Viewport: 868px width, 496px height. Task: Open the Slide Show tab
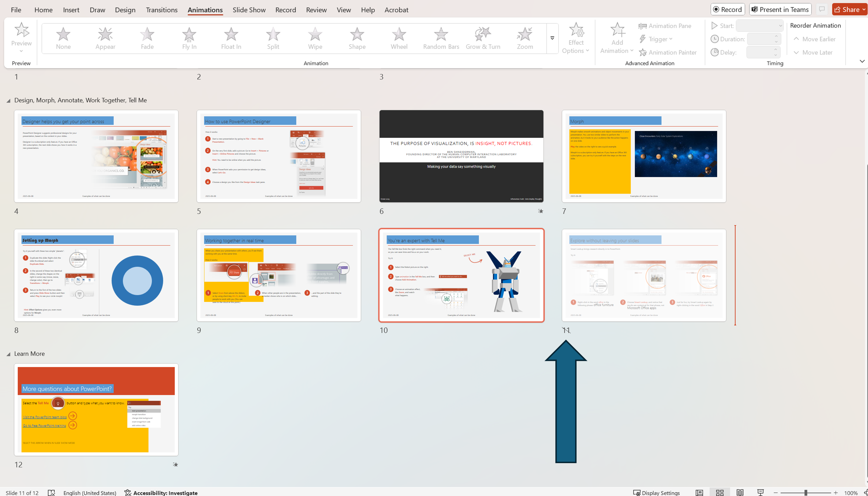click(249, 10)
